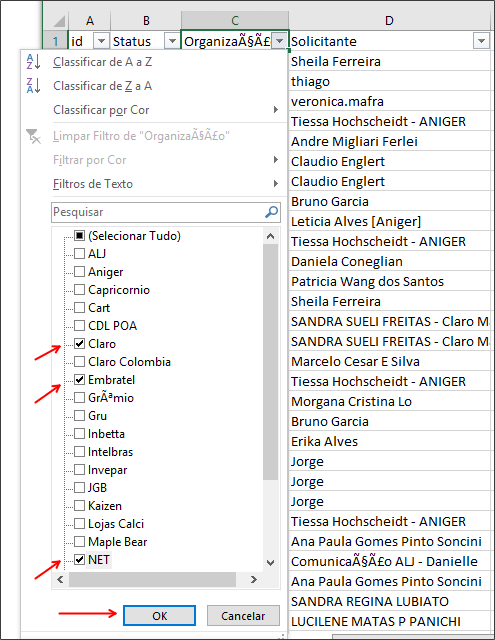Check the JGB checkbox
Screen dimensions: 495x640
(x=79, y=487)
